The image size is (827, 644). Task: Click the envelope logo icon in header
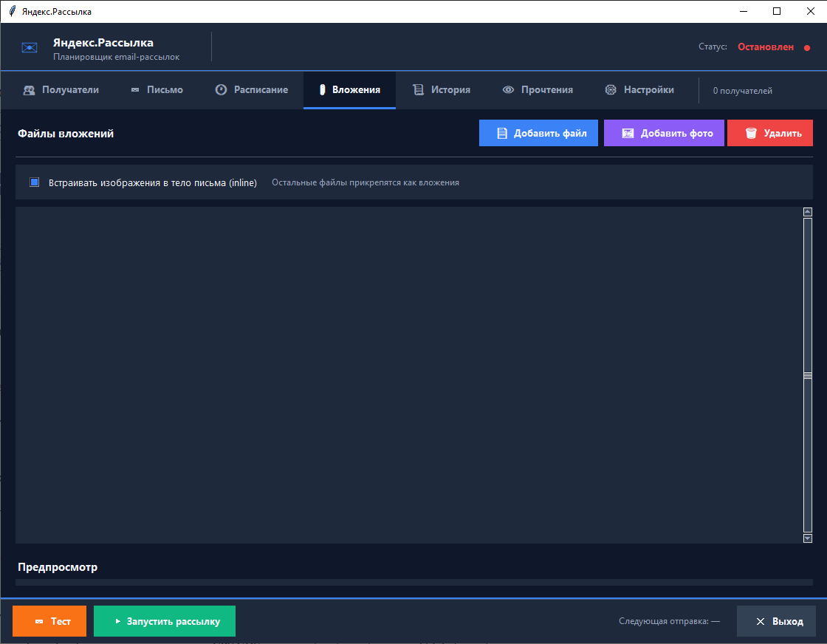(x=30, y=47)
